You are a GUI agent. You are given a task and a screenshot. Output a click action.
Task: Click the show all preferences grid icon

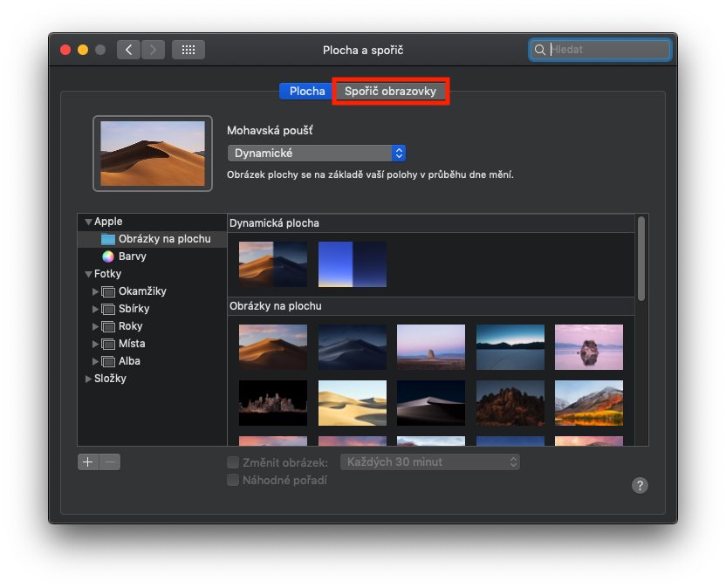pyautogui.click(x=188, y=50)
